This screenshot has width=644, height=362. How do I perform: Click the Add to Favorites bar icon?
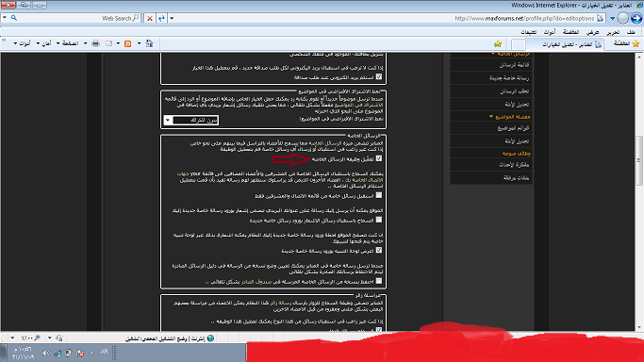tap(498, 43)
